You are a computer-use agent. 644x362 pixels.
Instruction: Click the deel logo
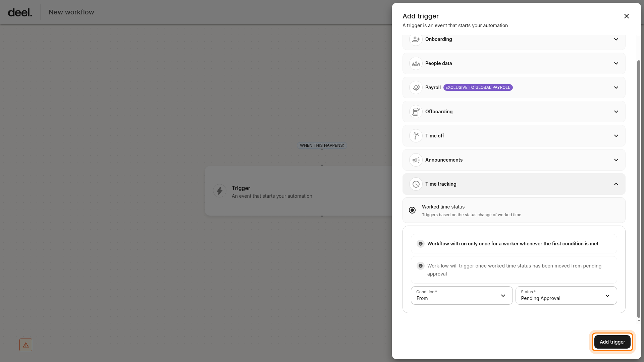20,12
